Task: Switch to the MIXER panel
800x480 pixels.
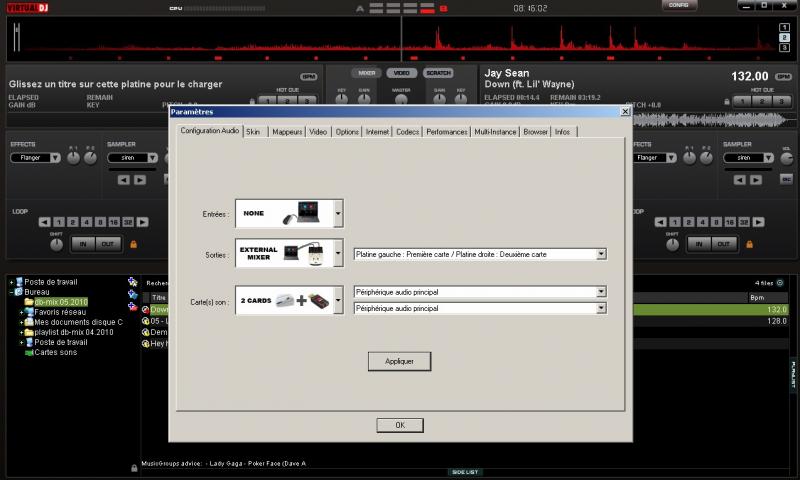Action: click(x=366, y=73)
